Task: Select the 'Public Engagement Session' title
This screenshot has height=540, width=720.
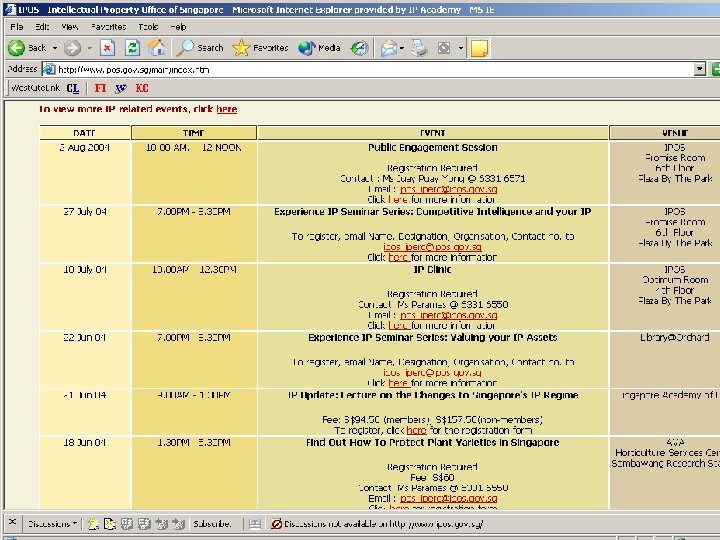Action: coord(433,148)
